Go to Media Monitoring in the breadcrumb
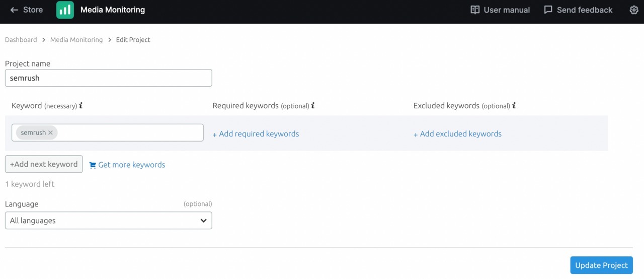 (76, 40)
